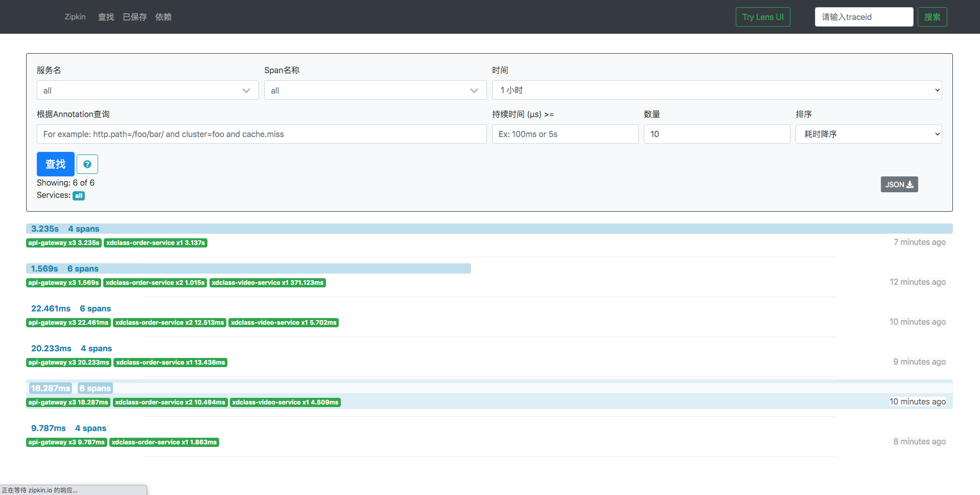Click the 数量 limit field showing 10
Image resolution: width=980 pixels, height=495 pixels.
pyautogui.click(x=716, y=134)
